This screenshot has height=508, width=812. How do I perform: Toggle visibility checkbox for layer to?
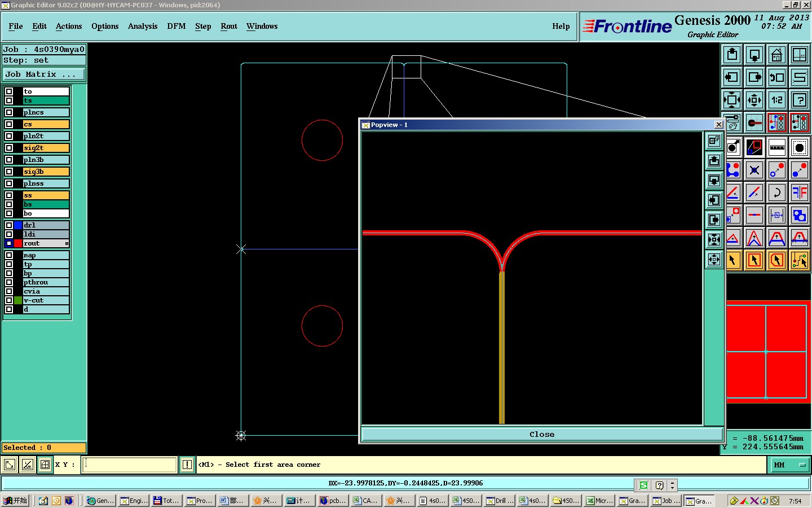(x=9, y=91)
